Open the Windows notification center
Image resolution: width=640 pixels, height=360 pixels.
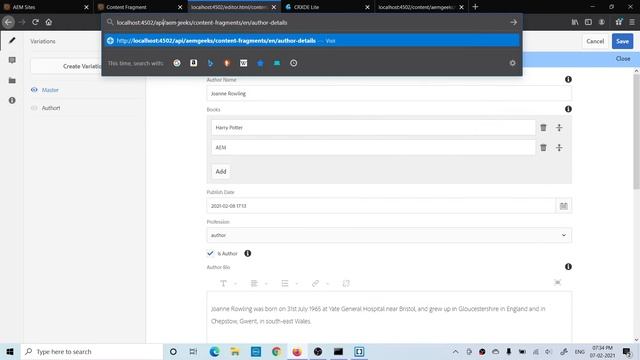(x=627, y=351)
